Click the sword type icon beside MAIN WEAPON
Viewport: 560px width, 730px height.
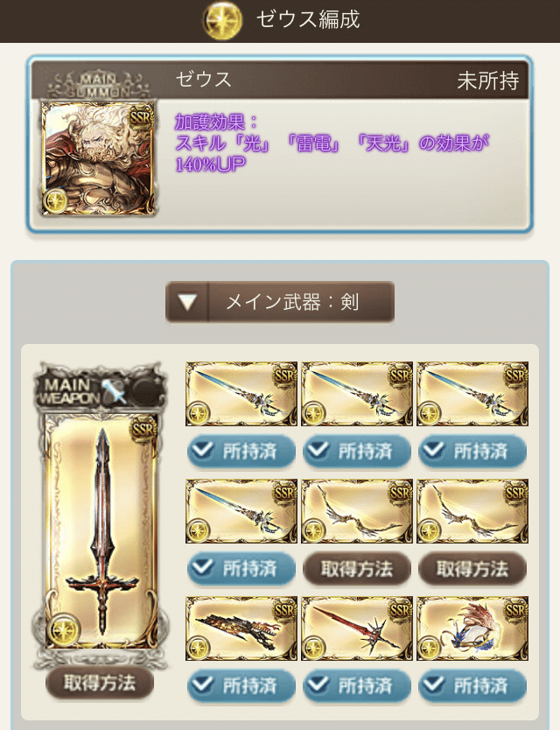click(115, 390)
